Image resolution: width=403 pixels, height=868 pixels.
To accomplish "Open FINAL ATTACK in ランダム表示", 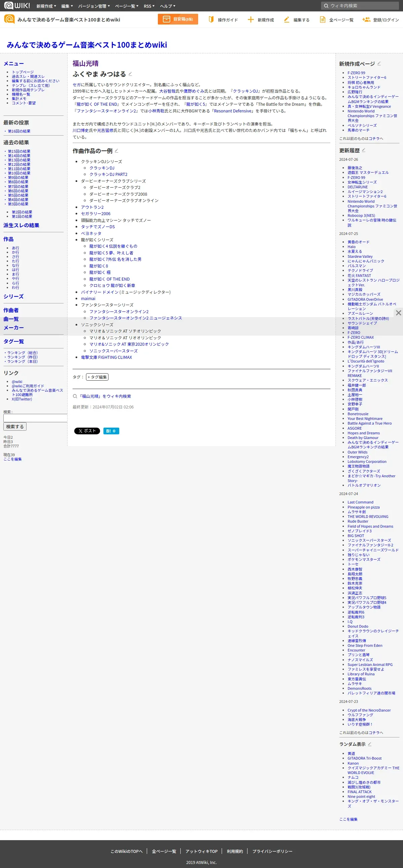I will click(359, 791).
